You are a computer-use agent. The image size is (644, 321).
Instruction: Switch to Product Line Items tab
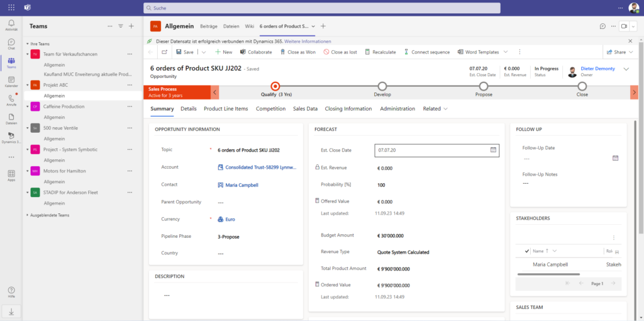pyautogui.click(x=226, y=109)
